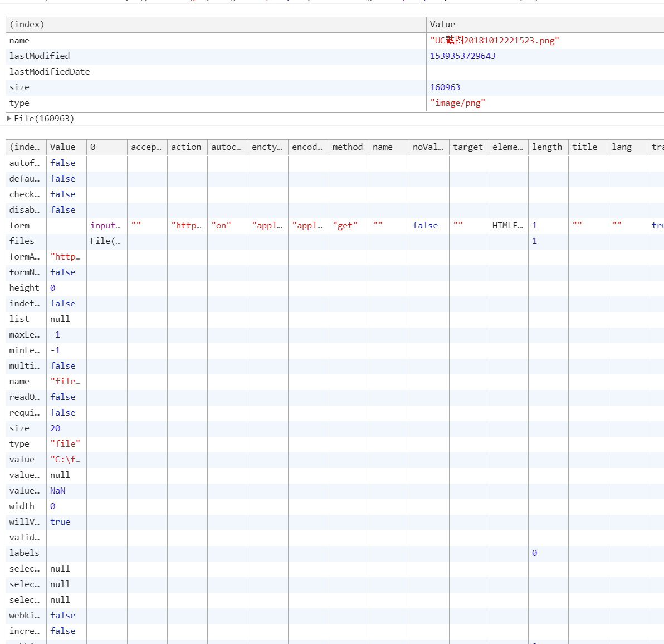Expand the File(160963) disclosure triangle
Viewport: 664px width, 644px height.
tap(9, 119)
